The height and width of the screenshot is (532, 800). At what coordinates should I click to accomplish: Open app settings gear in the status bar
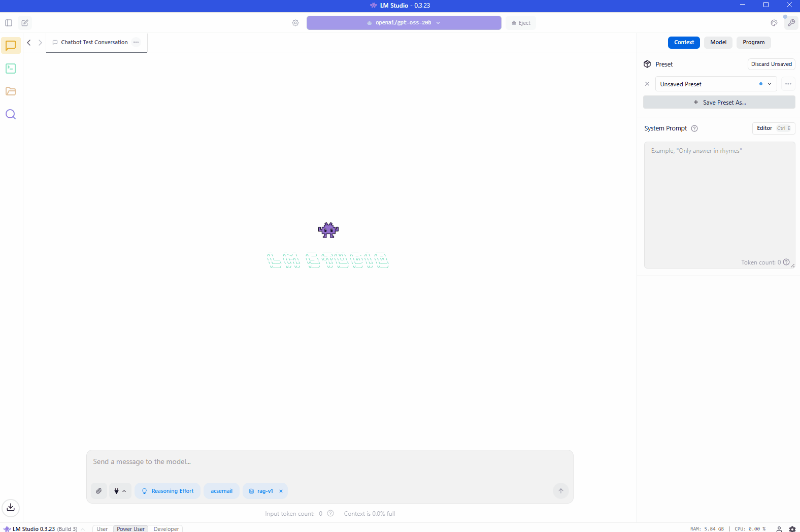(792, 529)
